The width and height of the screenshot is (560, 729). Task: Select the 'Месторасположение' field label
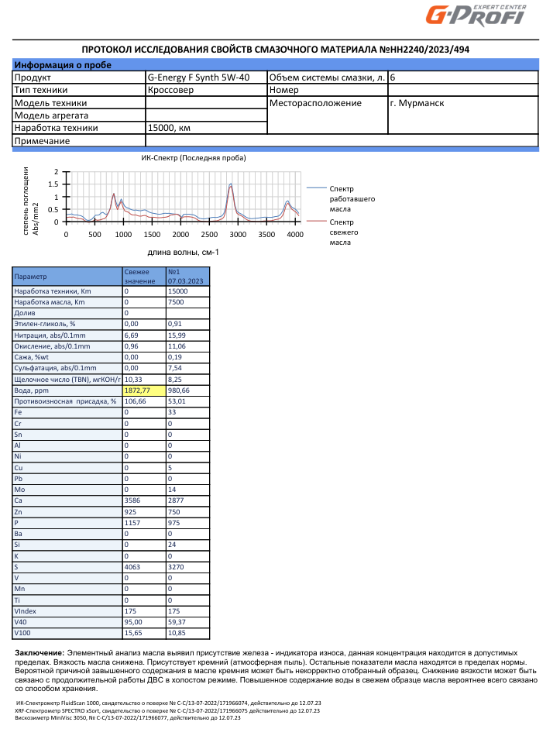[315, 103]
